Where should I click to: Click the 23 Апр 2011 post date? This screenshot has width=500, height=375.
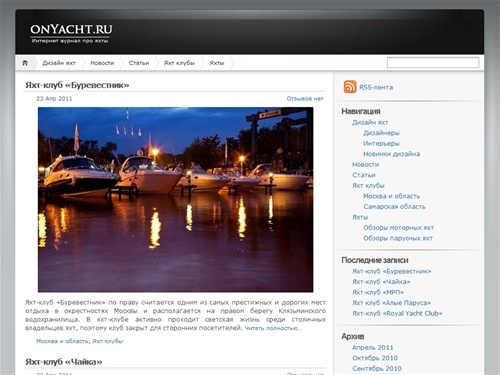tap(54, 99)
